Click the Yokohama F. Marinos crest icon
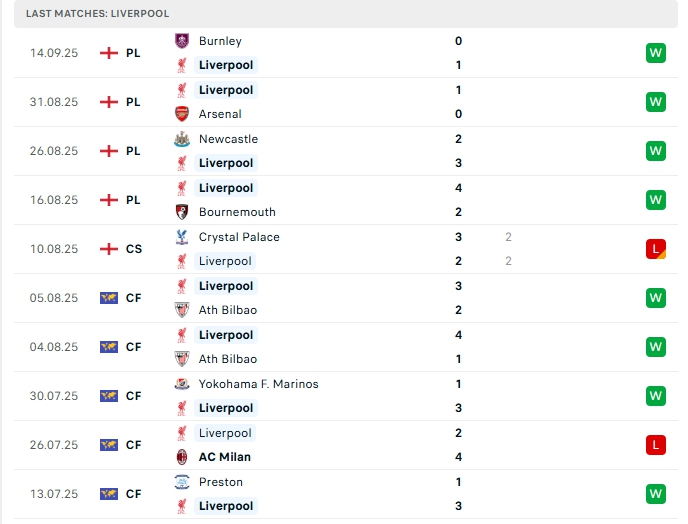 (181, 384)
